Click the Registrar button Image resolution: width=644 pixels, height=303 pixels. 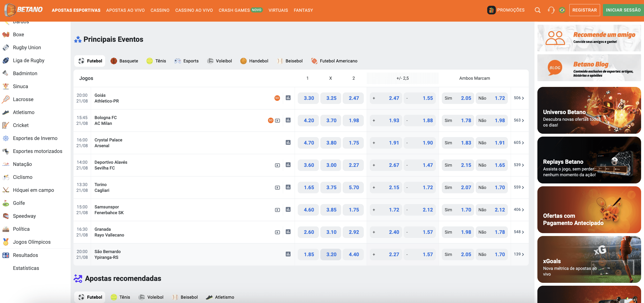point(584,10)
